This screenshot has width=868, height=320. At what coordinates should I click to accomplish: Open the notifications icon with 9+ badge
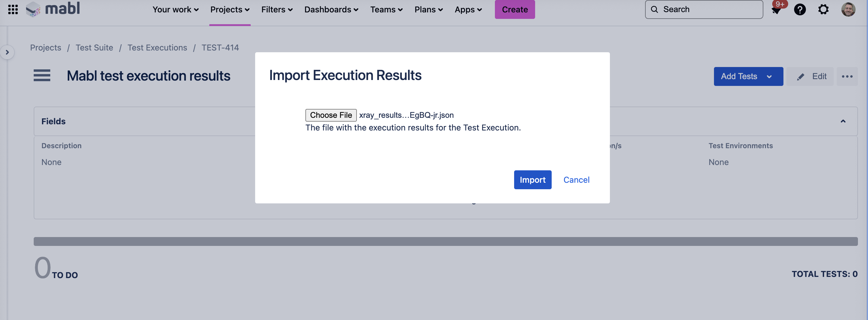776,9
